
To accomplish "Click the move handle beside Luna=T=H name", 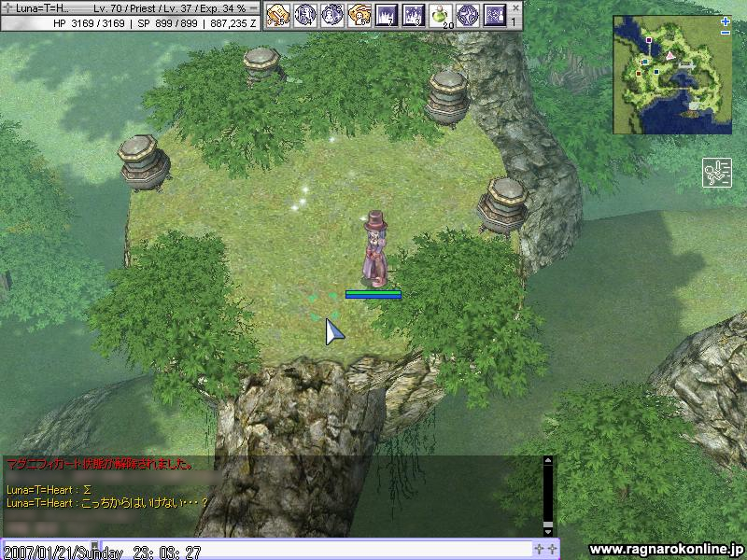I will coord(7,8).
